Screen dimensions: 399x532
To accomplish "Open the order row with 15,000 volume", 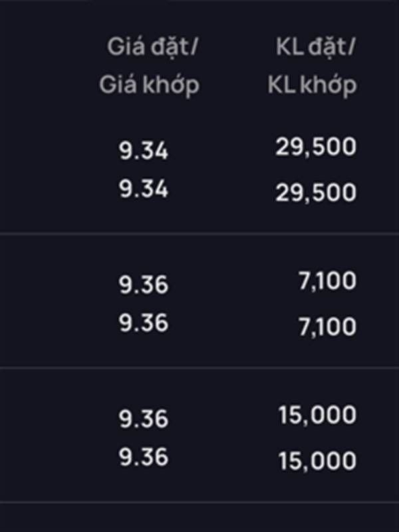I will [199, 435].
